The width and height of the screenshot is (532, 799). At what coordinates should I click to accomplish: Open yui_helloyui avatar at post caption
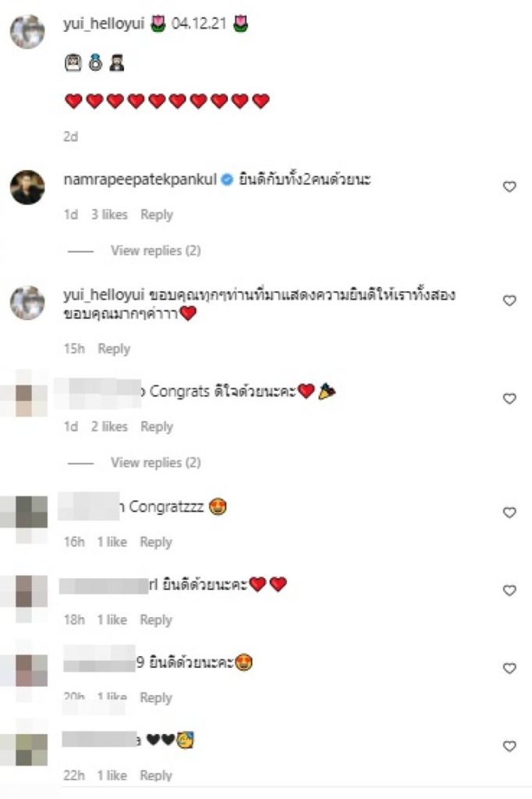pyautogui.click(x=27, y=31)
